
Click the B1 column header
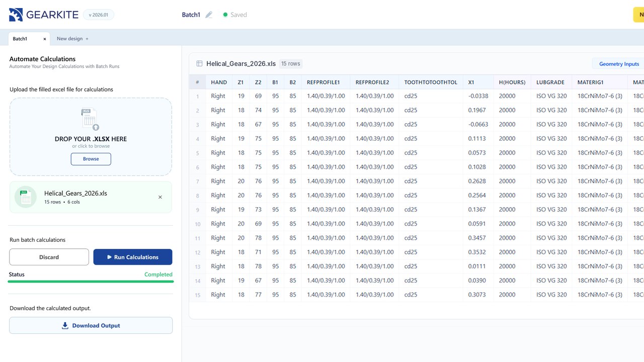pyautogui.click(x=275, y=82)
